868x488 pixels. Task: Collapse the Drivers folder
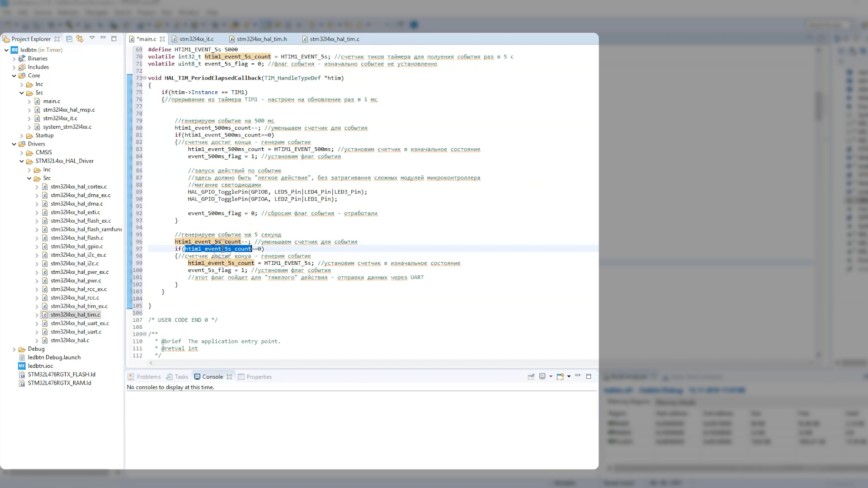point(14,144)
